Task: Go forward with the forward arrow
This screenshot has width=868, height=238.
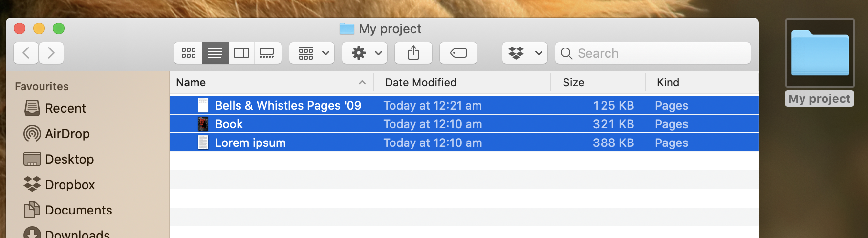Action: point(51,53)
